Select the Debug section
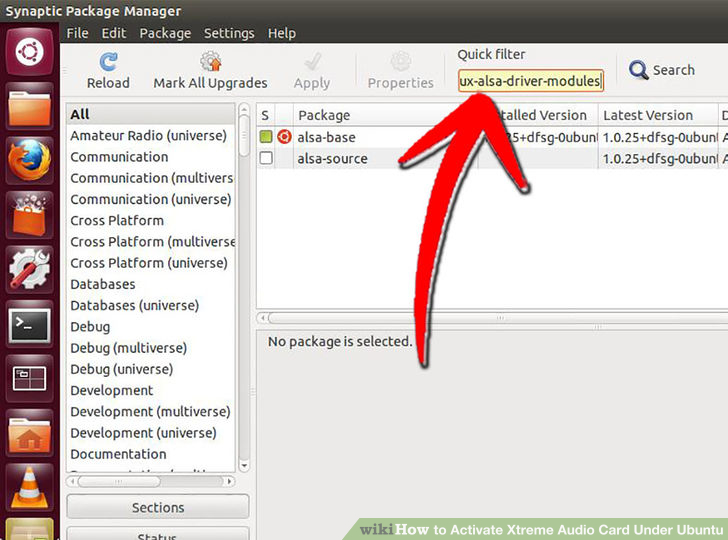This screenshot has width=728, height=540. click(151, 327)
